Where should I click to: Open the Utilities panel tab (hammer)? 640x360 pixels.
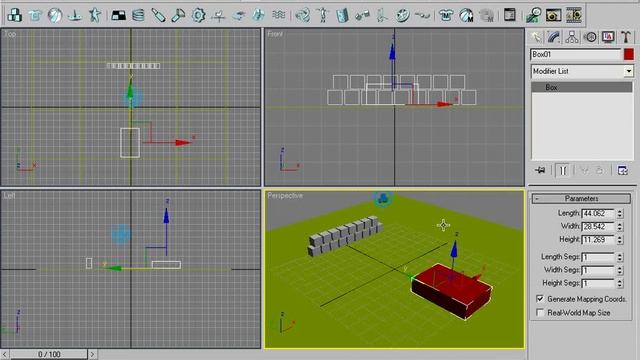point(626,37)
